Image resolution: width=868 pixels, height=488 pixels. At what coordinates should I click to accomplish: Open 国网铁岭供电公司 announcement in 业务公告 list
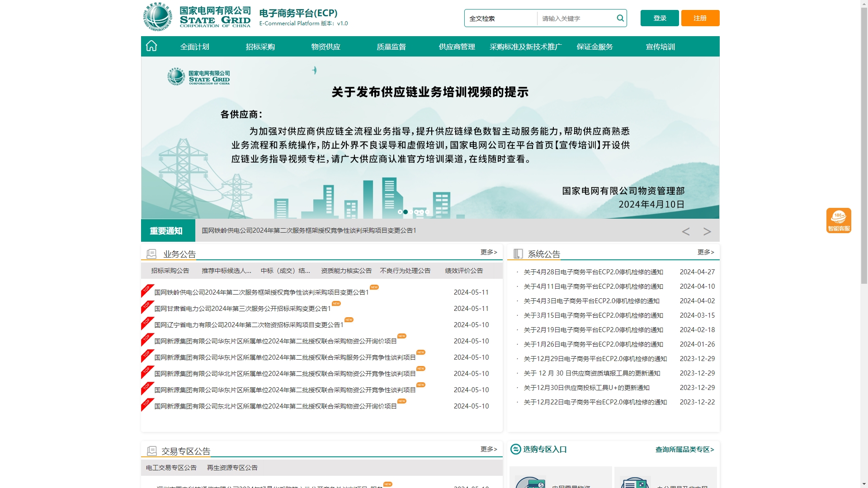click(262, 292)
